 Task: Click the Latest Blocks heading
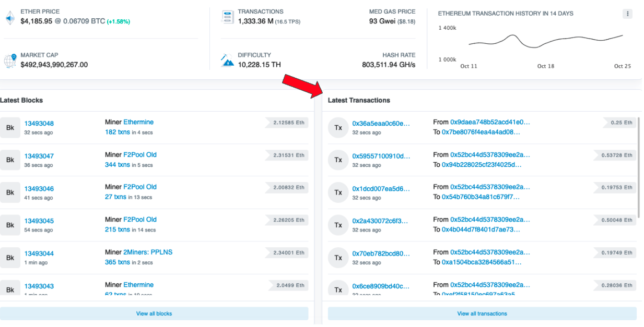pos(21,100)
